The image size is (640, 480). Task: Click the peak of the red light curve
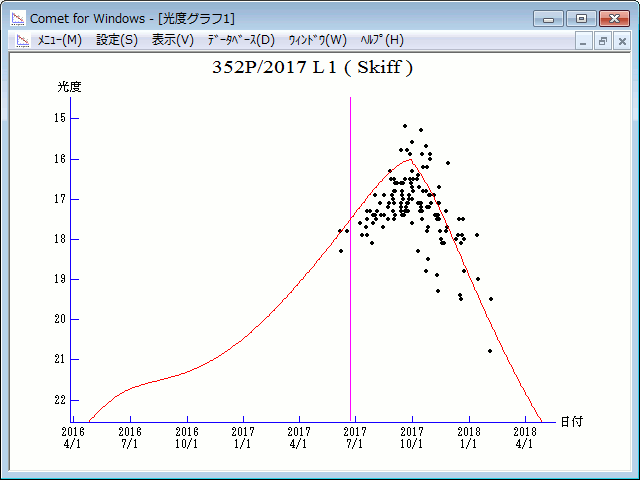click(410, 160)
